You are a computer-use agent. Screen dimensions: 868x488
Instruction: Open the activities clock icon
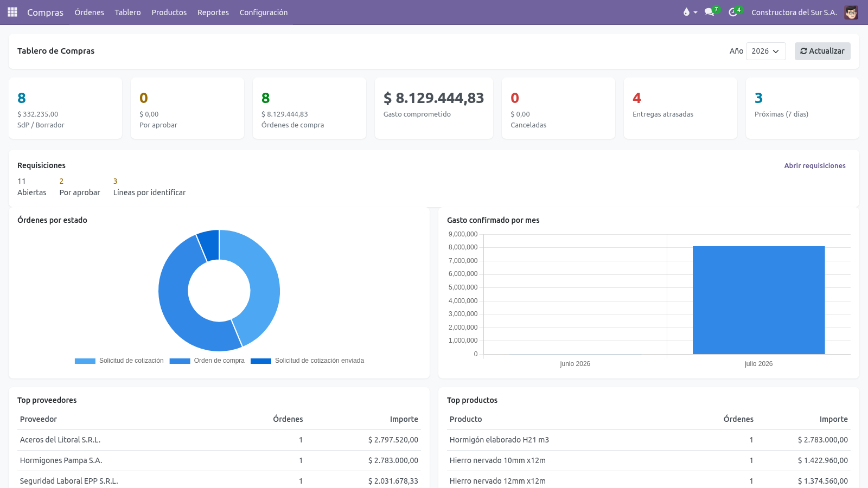click(735, 12)
